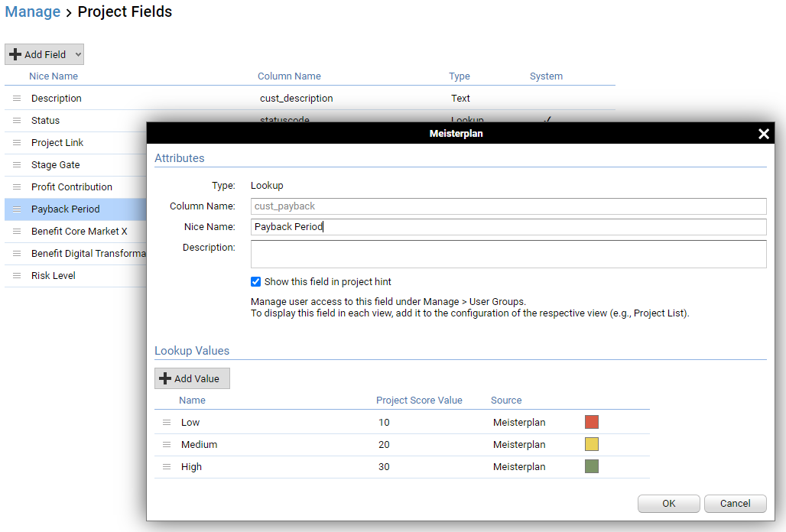Click the High lookup value name
786x532 pixels.
(191, 466)
